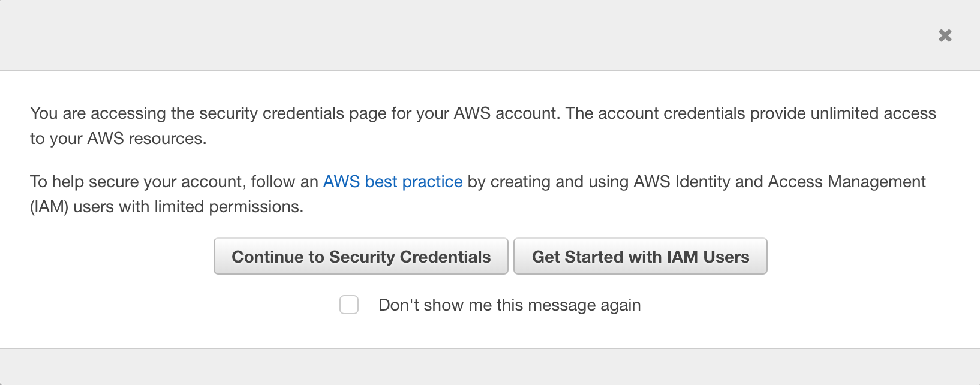Viewport: 980px width, 385px height.
Task: Enable the checkbox below the dialog buttons
Action: [349, 305]
